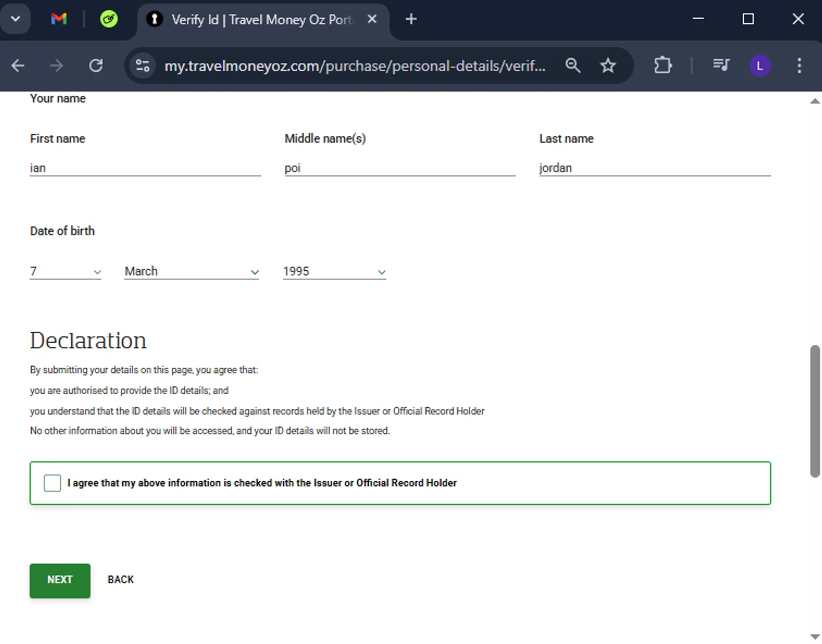This screenshot has height=644, width=822.
Task: Go forward in browser history
Action: 56,66
